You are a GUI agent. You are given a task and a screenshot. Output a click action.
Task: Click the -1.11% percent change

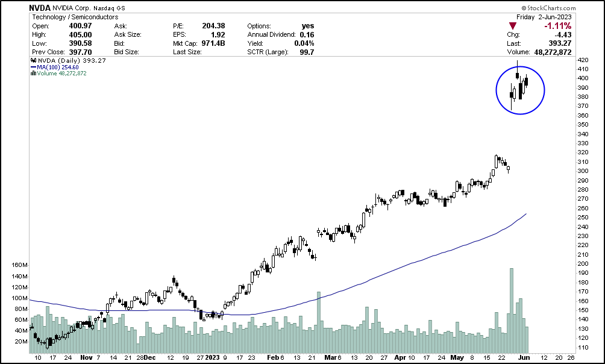(558, 26)
